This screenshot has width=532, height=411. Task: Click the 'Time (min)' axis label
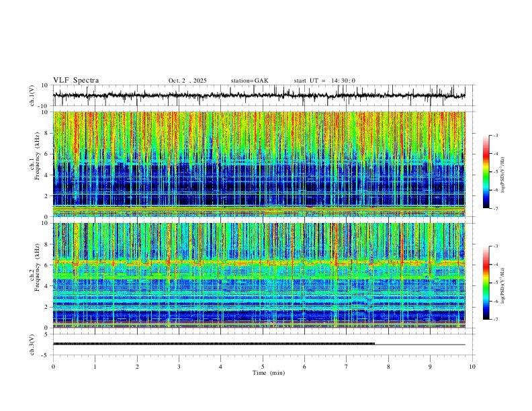click(269, 373)
